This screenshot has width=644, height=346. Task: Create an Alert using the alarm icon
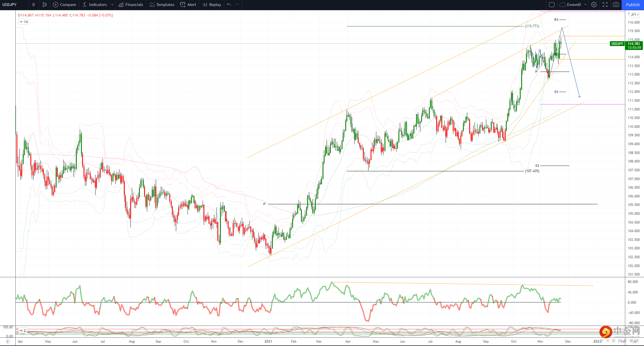click(x=188, y=5)
